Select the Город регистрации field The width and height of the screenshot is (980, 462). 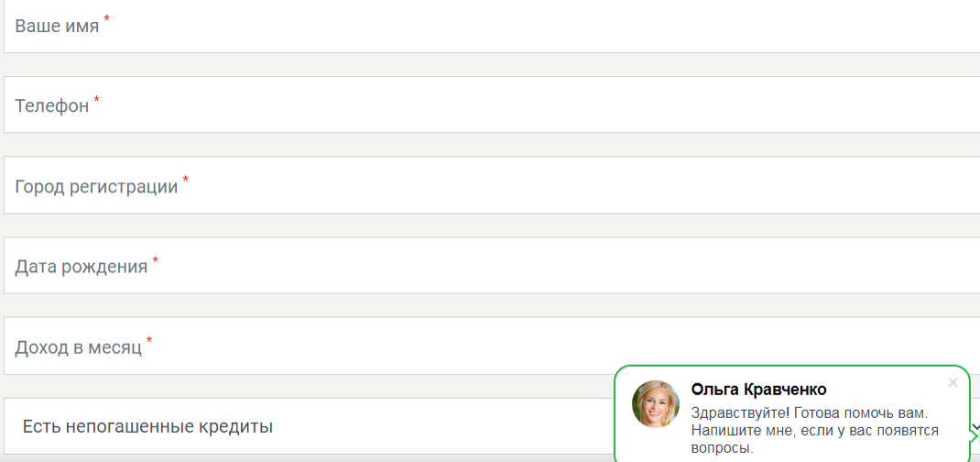coord(492,185)
